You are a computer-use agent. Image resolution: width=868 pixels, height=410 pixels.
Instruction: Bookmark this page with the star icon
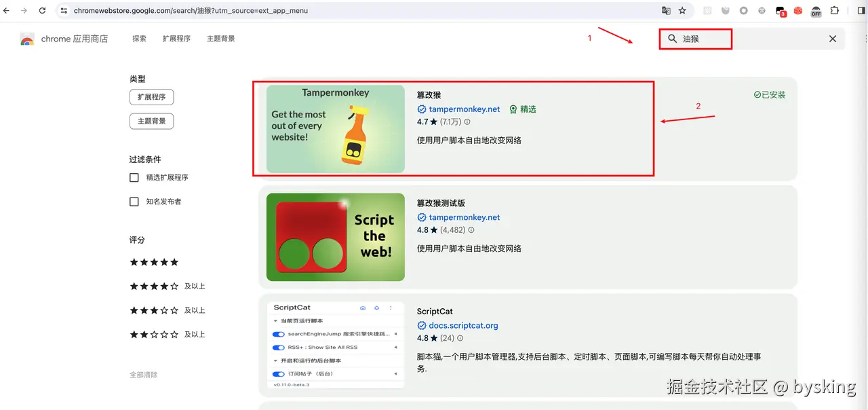[682, 11]
